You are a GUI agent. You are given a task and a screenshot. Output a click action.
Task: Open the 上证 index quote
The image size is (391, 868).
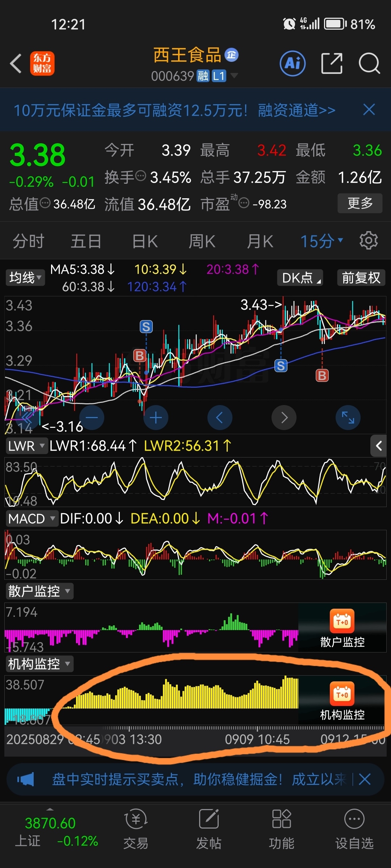coord(56,832)
